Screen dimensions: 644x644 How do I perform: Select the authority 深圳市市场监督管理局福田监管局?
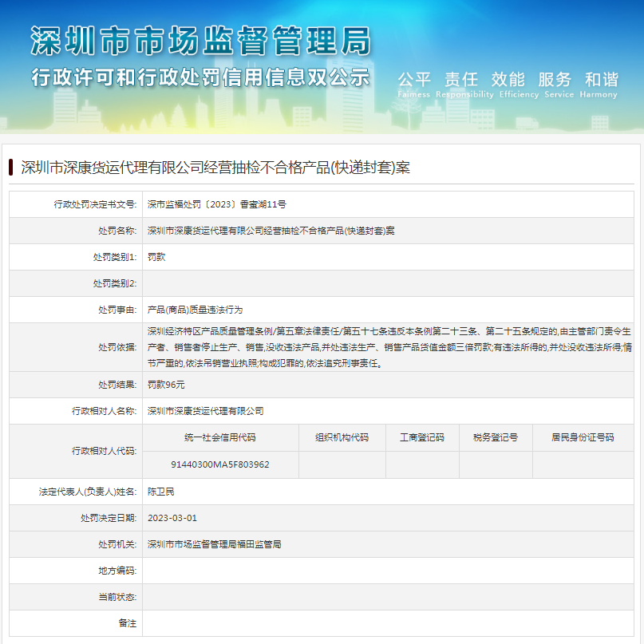(x=215, y=544)
